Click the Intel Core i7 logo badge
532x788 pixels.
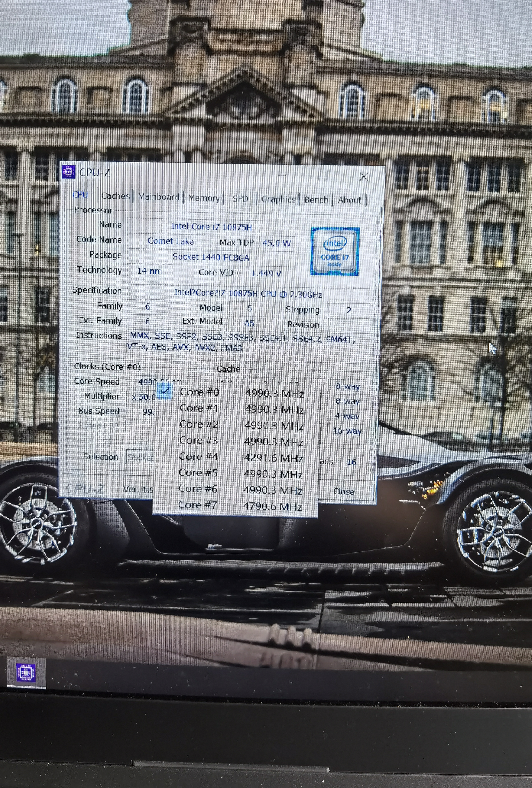click(x=335, y=251)
